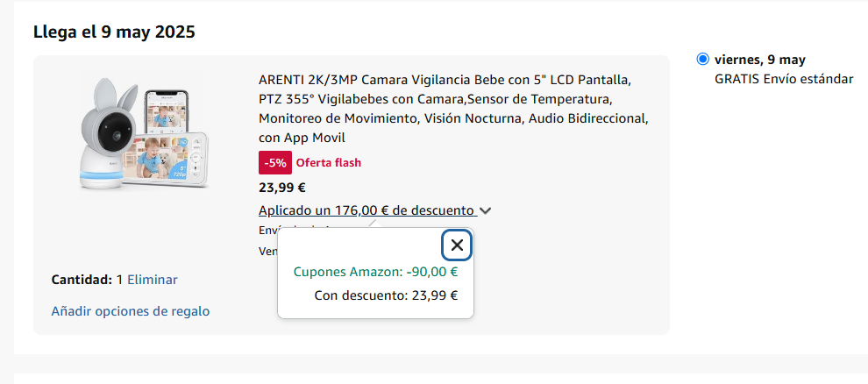The width and height of the screenshot is (868, 384).
Task: Click the quantity number 1
Action: [119, 280]
